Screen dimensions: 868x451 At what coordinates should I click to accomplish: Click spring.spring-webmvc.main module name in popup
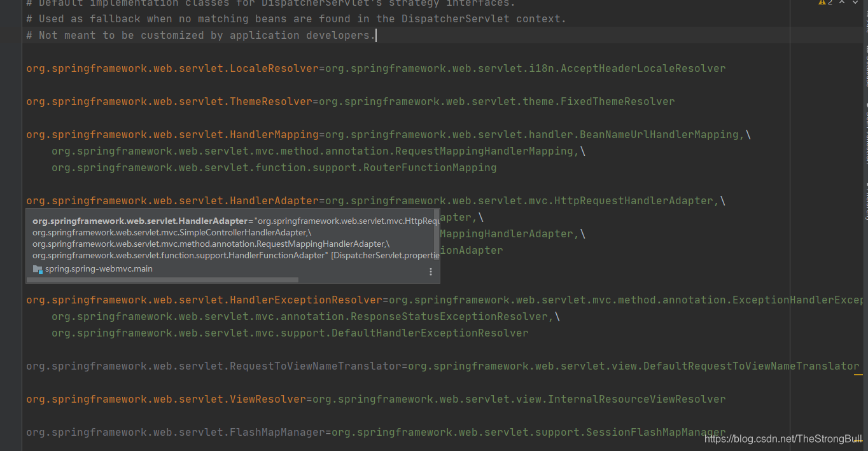pyautogui.click(x=99, y=269)
